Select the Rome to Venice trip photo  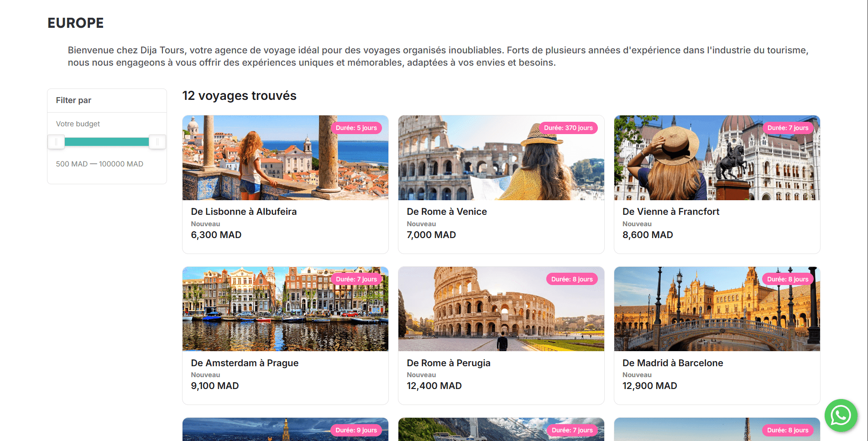501,157
